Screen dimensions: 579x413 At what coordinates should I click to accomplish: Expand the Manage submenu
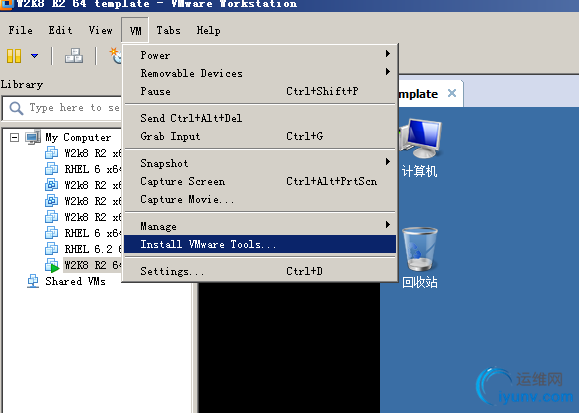[260, 226]
